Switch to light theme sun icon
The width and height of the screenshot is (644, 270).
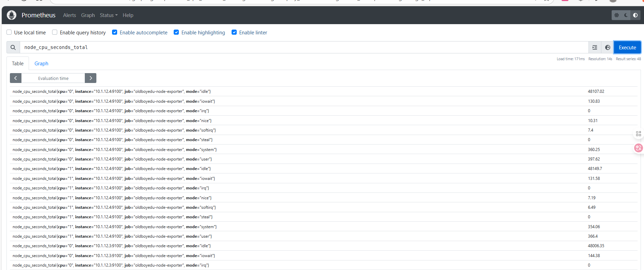click(x=616, y=15)
